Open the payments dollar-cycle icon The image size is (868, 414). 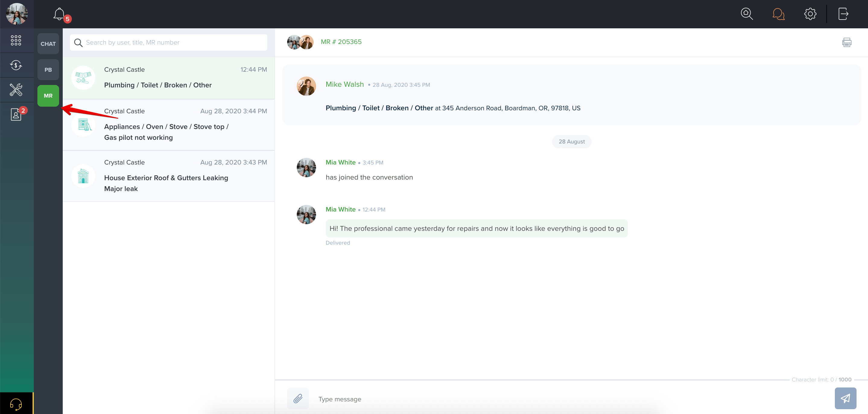[16, 65]
